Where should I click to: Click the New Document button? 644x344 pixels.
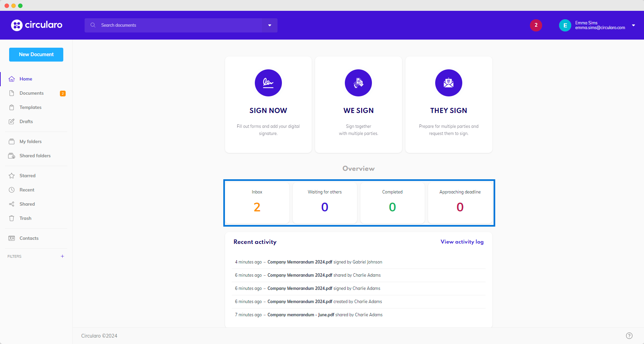coord(36,54)
